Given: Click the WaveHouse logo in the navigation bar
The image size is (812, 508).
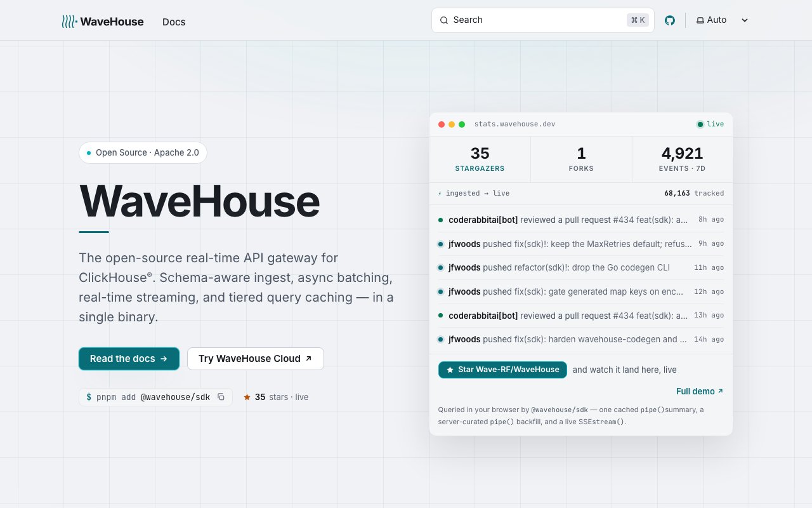Looking at the screenshot, I should pos(103,22).
